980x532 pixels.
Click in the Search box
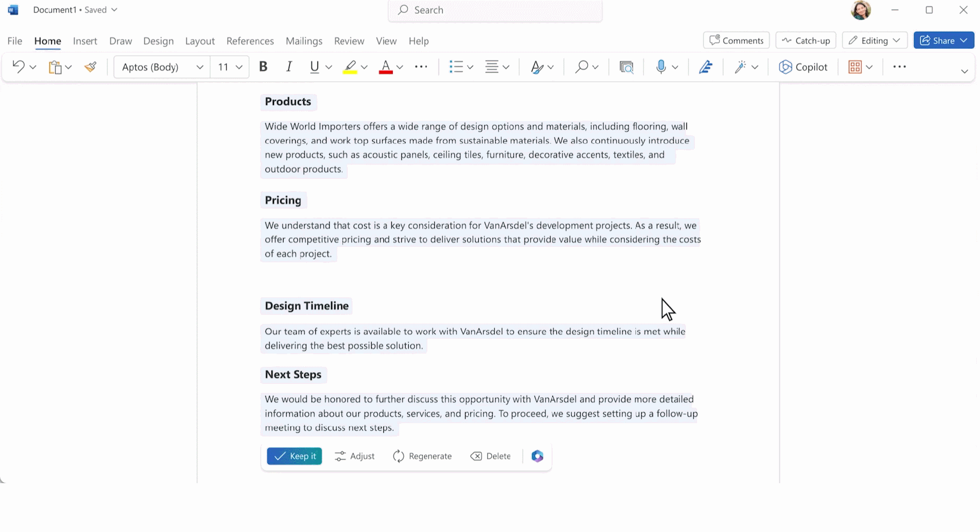495,10
